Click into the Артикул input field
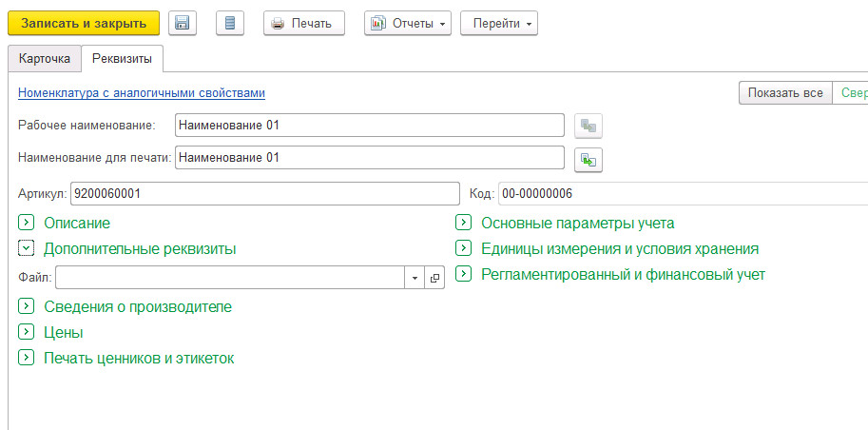The height and width of the screenshot is (430, 868). pos(264,194)
